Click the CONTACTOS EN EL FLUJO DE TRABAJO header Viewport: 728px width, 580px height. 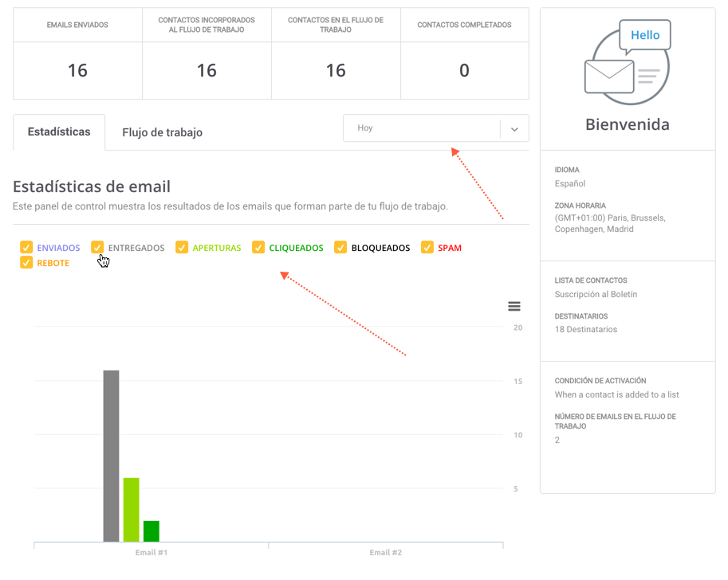pyautogui.click(x=336, y=25)
